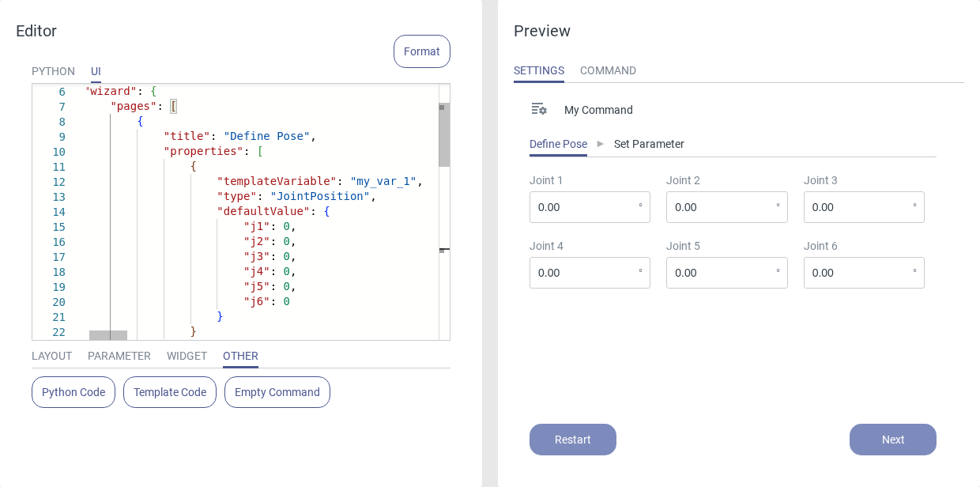Switch to the PARAMETER snippets tab
980x487 pixels.
119,356
